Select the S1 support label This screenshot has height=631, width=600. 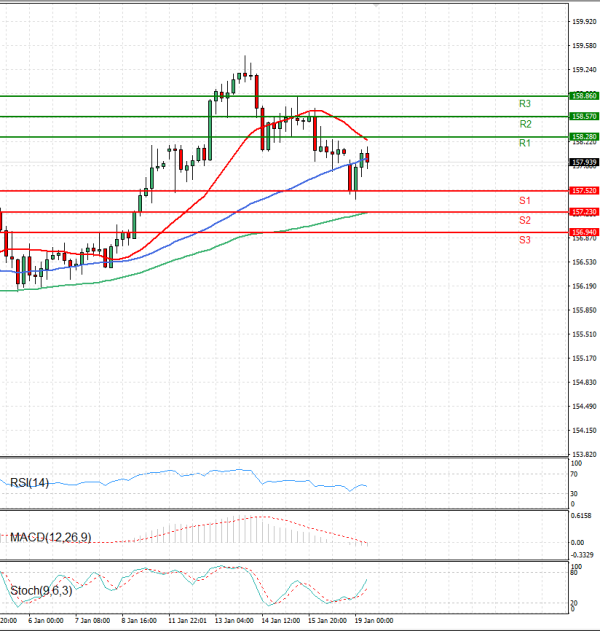pos(524,201)
